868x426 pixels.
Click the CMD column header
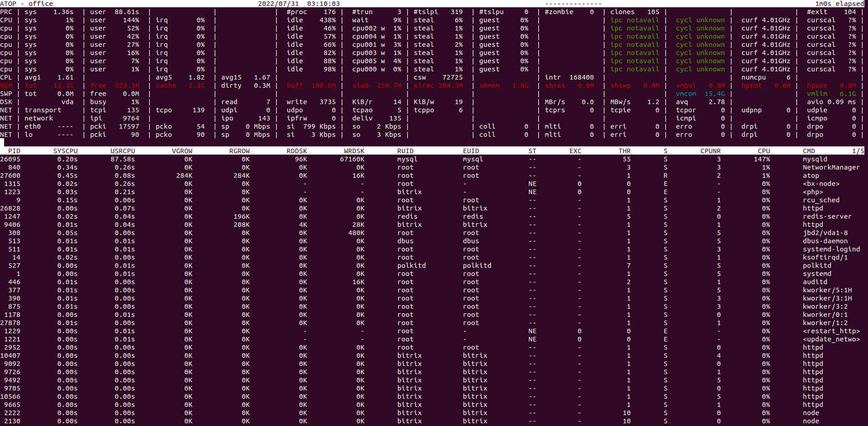point(809,151)
